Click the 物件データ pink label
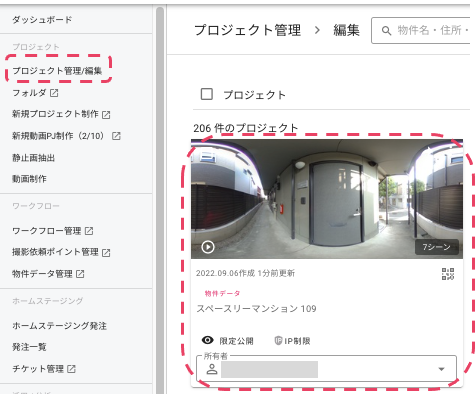This screenshot has width=475, height=394. point(222,293)
